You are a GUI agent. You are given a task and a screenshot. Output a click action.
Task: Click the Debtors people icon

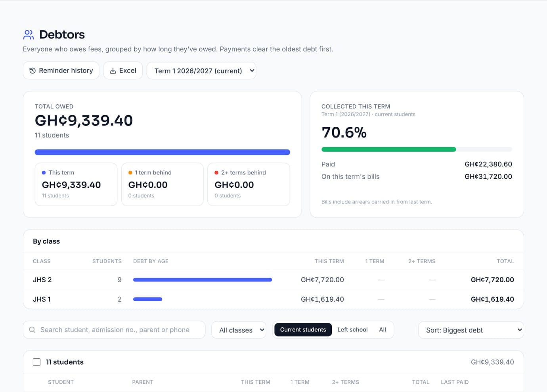[29, 35]
